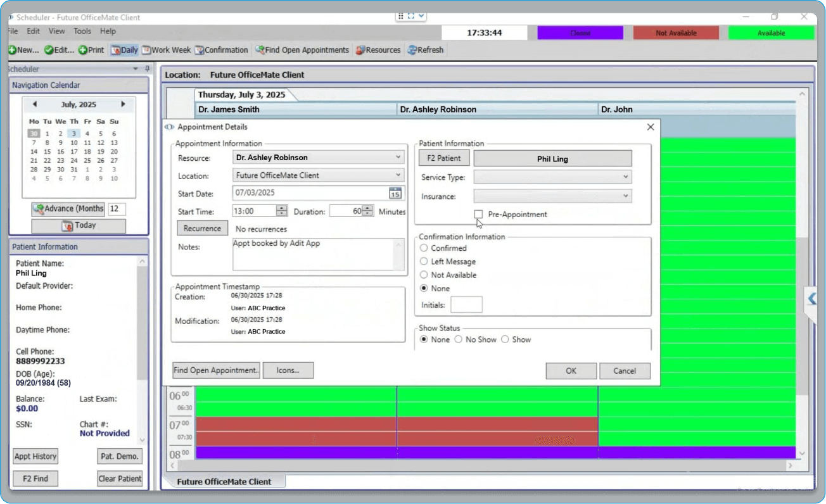Maximize the Scheduler window

pyautogui.click(x=774, y=17)
